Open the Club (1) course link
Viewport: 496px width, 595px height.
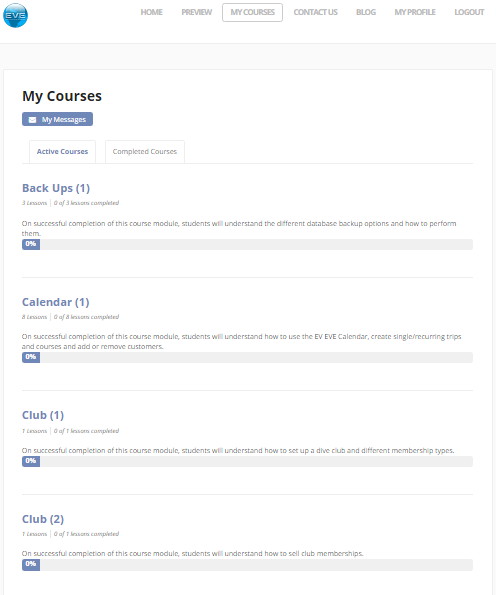(x=43, y=415)
